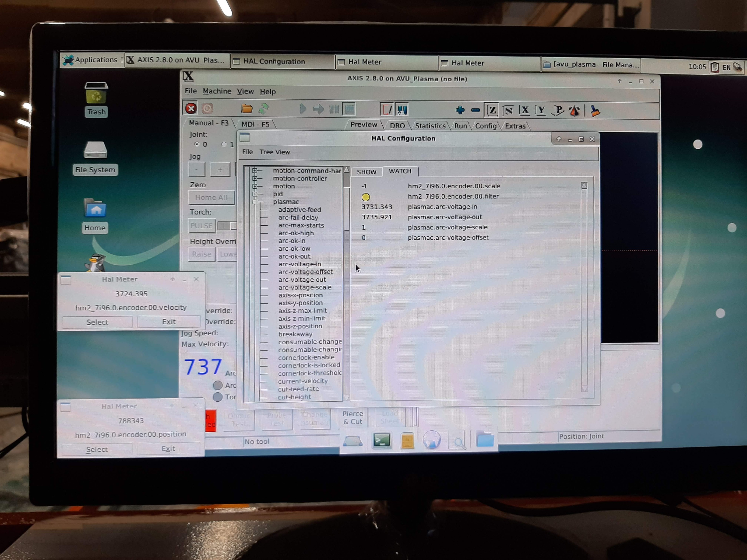Click Select in the encoder velocity Hal Meter
Viewport: 747px width, 560px height.
pyautogui.click(x=97, y=322)
